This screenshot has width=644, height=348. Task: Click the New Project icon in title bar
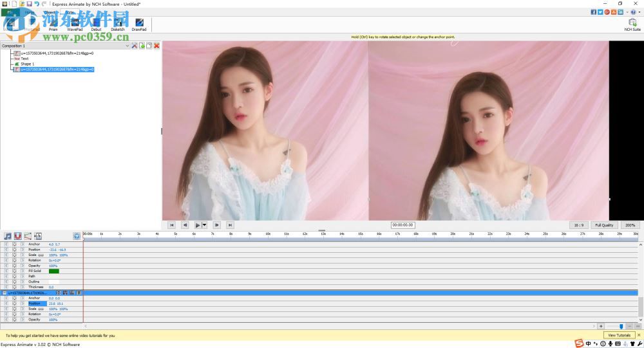14,4
